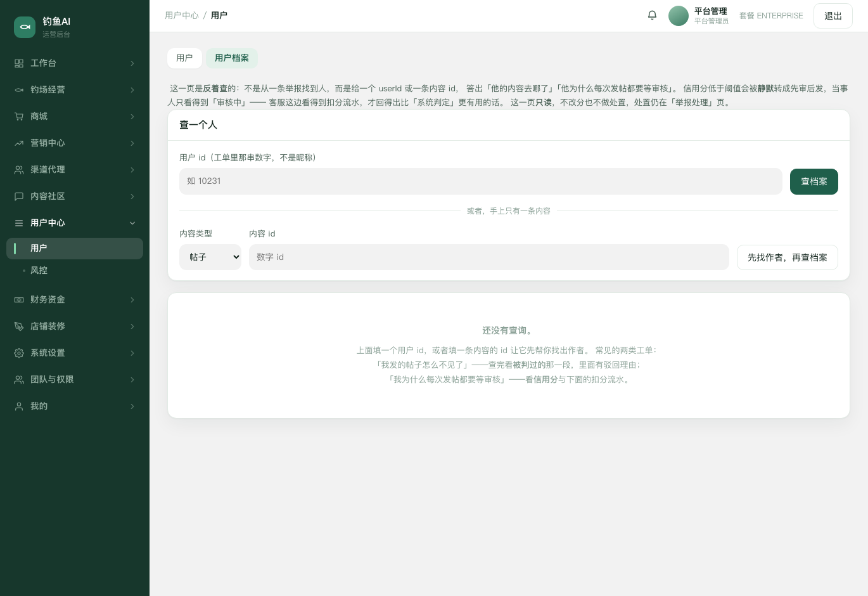Click the 团队与权限 users icon

pos(19,380)
